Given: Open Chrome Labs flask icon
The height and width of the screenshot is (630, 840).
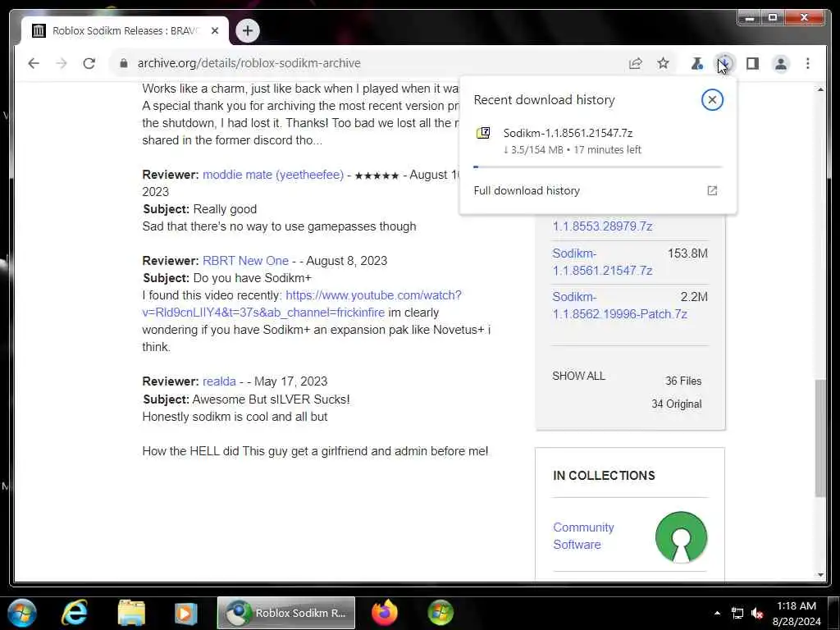Looking at the screenshot, I should coord(696,63).
